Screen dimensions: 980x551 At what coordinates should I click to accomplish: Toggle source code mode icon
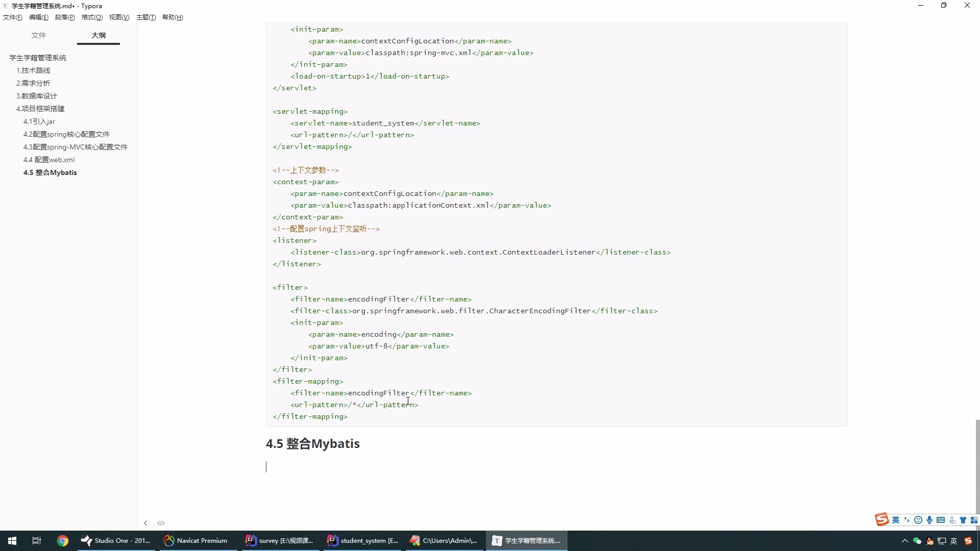coord(161,523)
